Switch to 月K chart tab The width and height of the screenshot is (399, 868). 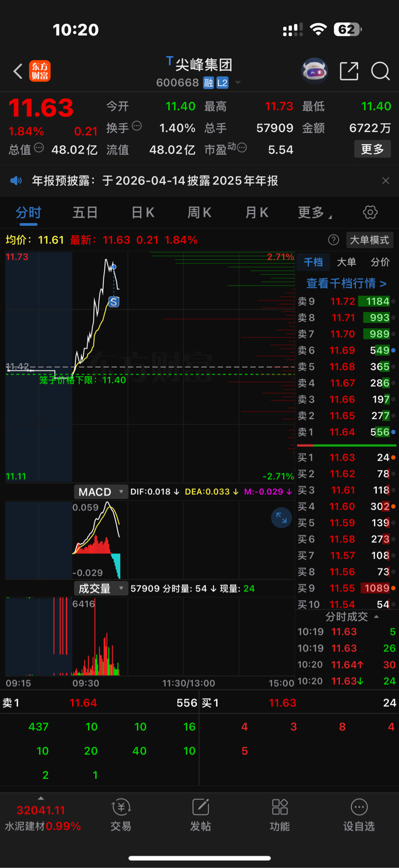[257, 213]
